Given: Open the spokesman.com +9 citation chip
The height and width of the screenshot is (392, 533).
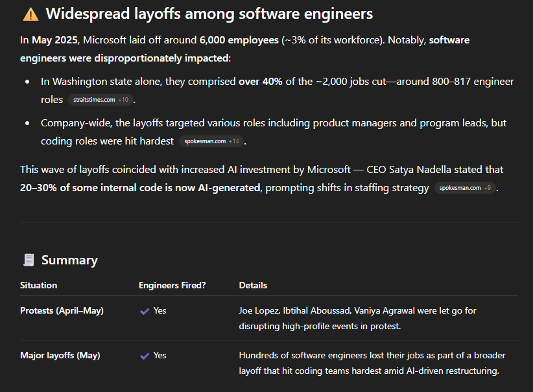Looking at the screenshot, I should [465, 188].
